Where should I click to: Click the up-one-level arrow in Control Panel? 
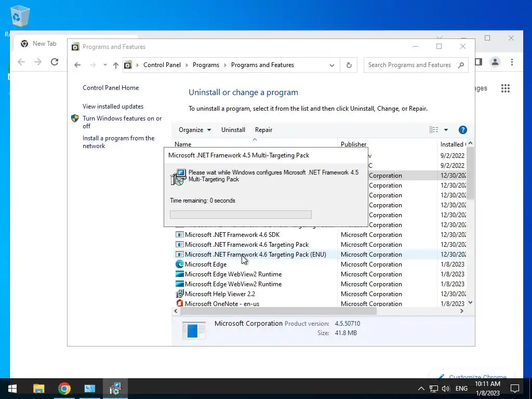(x=116, y=65)
